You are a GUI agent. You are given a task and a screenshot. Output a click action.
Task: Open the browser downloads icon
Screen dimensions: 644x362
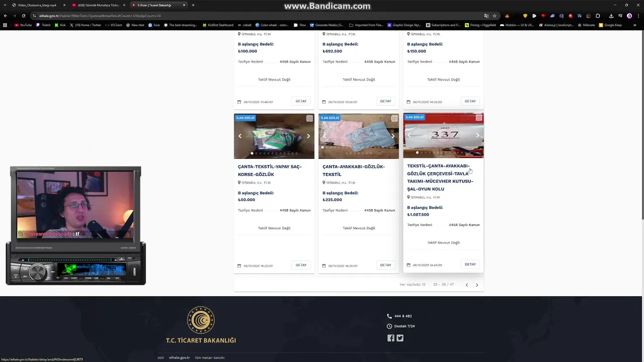[x=611, y=16]
